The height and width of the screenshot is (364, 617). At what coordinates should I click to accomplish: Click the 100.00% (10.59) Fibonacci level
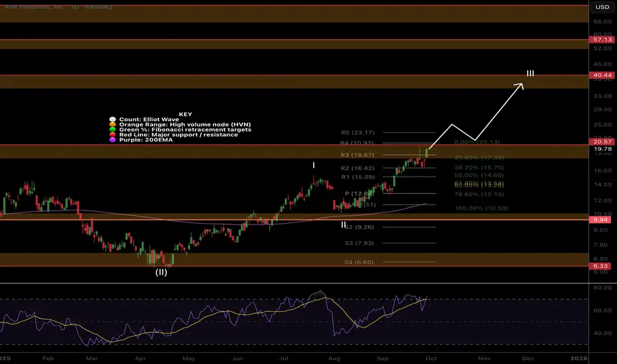point(481,208)
